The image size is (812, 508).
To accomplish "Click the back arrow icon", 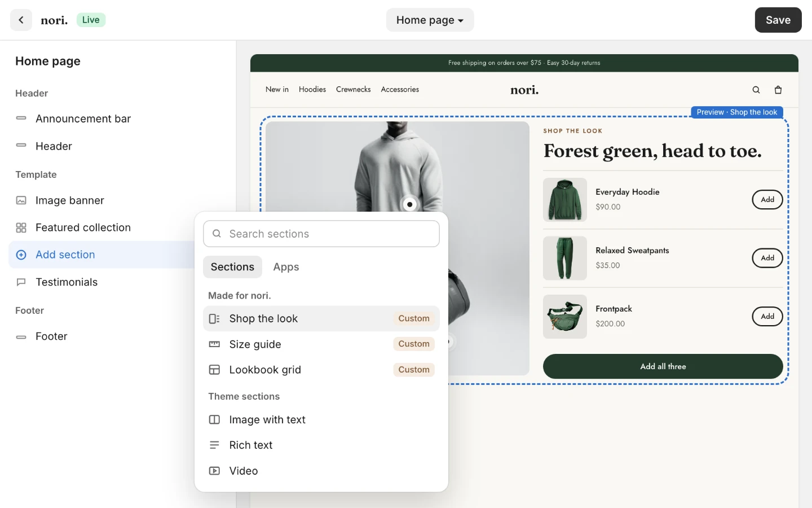I will pyautogui.click(x=21, y=20).
